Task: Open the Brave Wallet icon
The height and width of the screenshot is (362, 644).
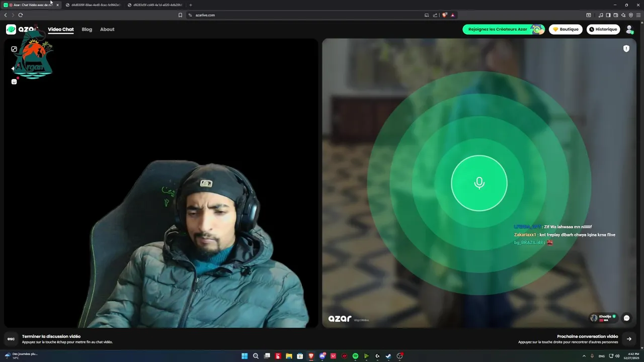Action: pyautogui.click(x=616, y=15)
